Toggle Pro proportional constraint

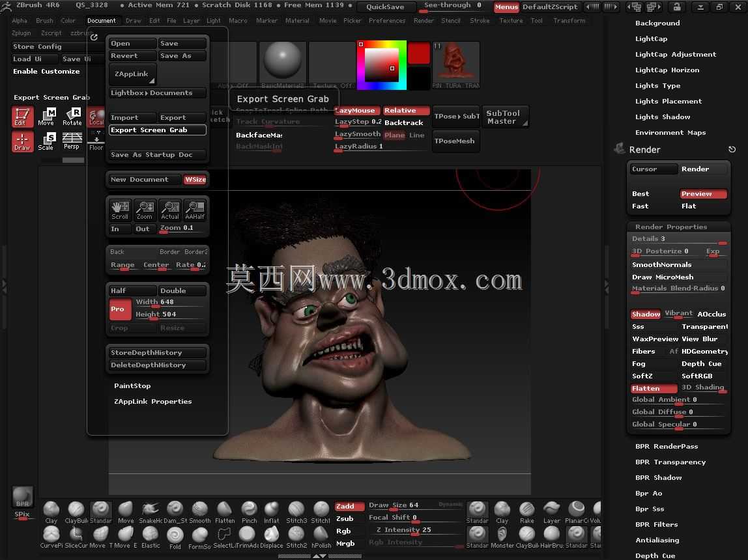click(120, 309)
